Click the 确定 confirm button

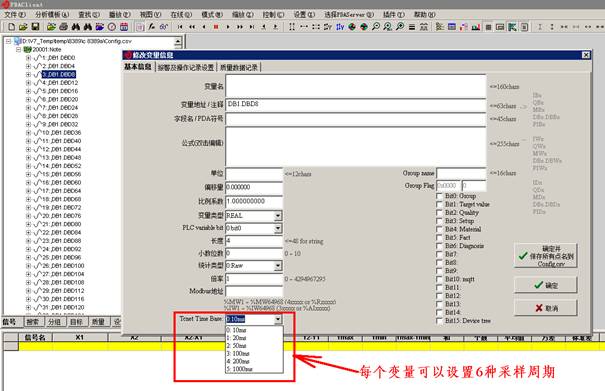546,285
